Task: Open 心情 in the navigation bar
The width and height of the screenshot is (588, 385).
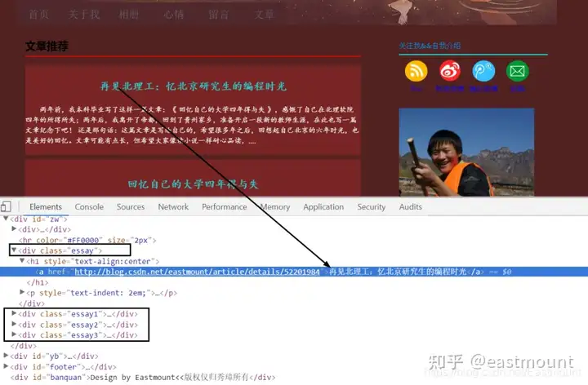Action: (174, 15)
